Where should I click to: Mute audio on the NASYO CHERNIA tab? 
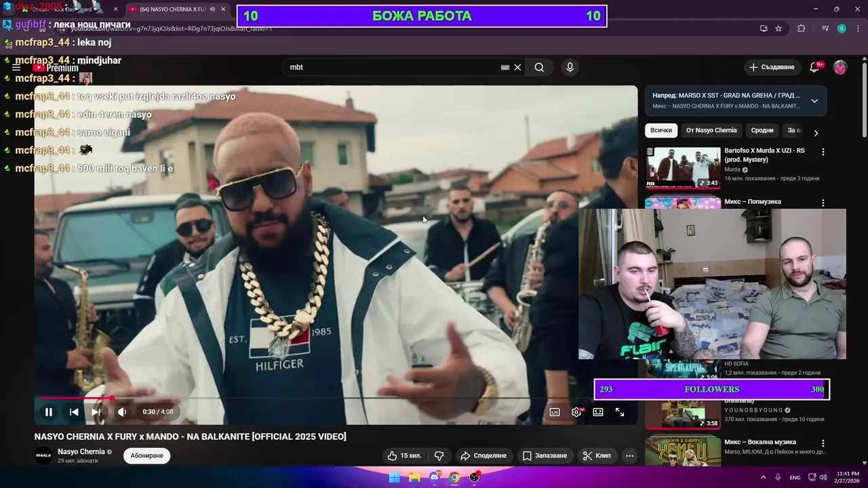tap(212, 9)
